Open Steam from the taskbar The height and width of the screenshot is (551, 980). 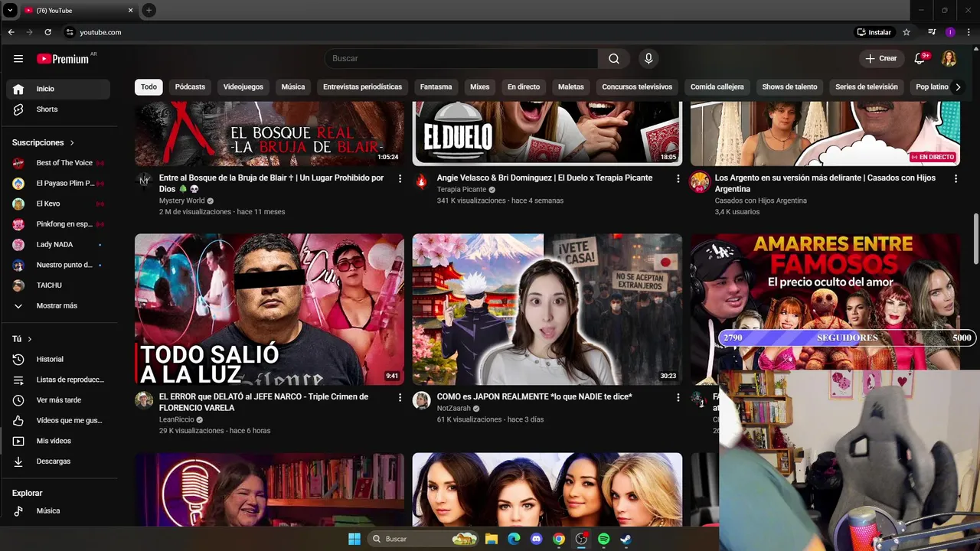[x=626, y=539]
